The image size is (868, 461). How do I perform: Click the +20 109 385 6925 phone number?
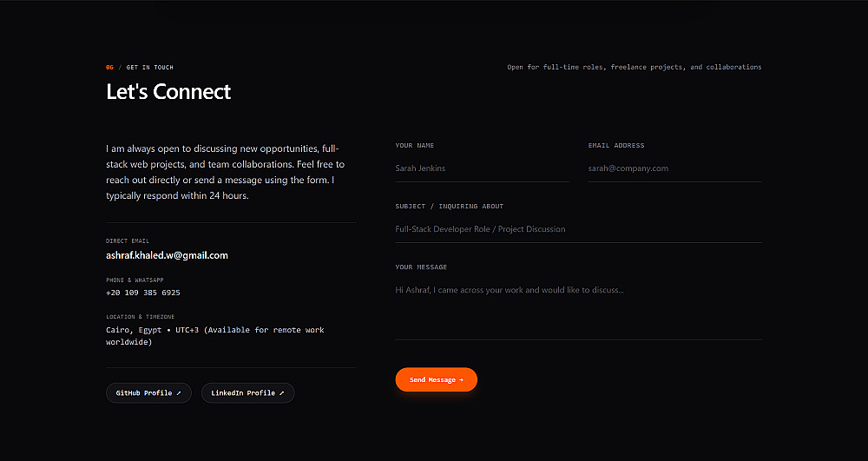click(143, 293)
